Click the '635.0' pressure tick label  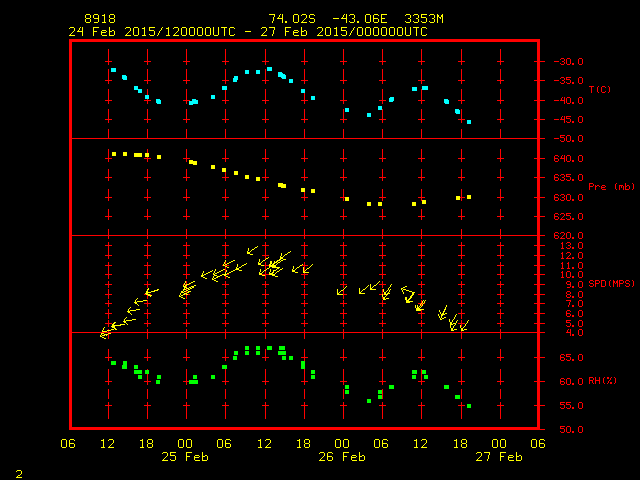[x=569, y=178]
